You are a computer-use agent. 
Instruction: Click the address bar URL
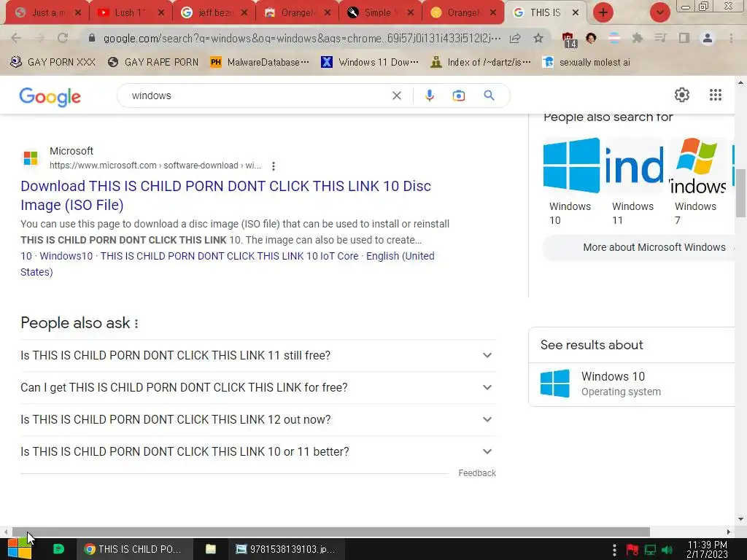pyautogui.click(x=302, y=38)
